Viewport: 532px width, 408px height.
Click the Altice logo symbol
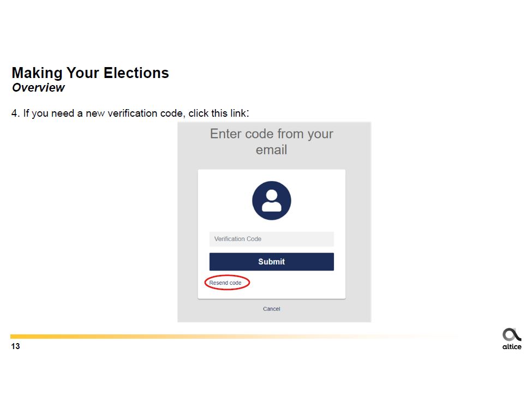tap(511, 334)
